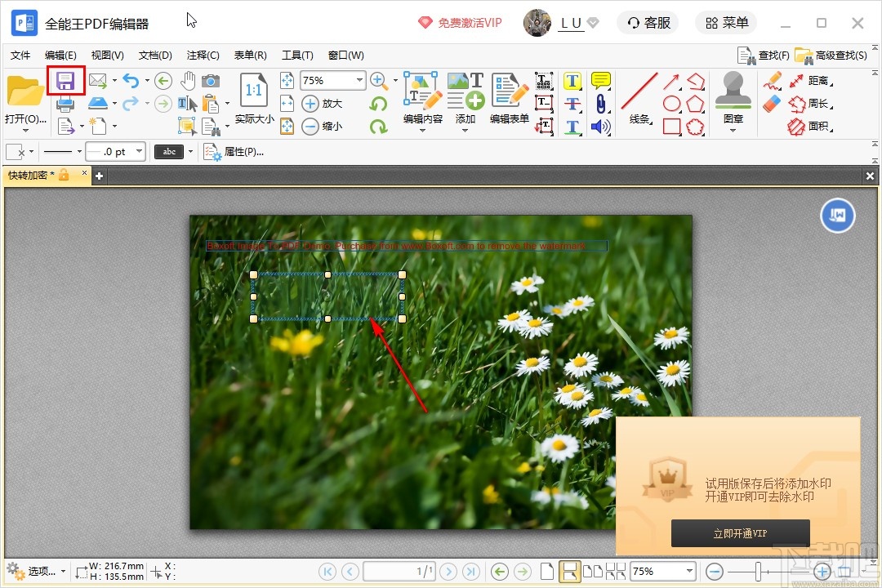
Task: Select the Oval shape tool
Action: [x=671, y=104]
